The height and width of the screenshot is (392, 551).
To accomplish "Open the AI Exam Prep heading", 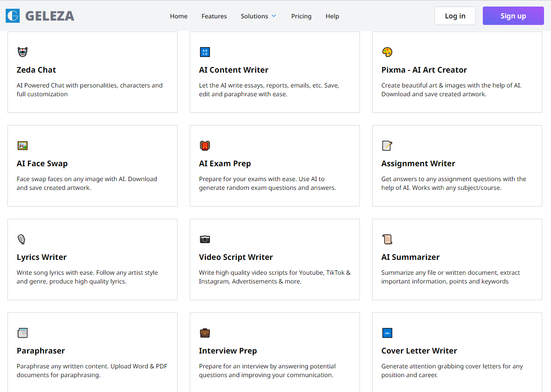I will click(x=225, y=164).
